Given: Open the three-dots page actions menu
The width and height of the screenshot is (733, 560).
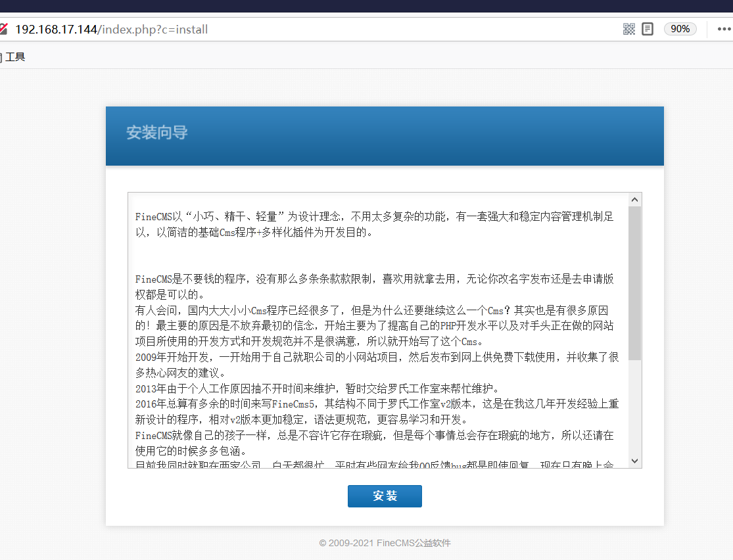Looking at the screenshot, I should coord(724,29).
